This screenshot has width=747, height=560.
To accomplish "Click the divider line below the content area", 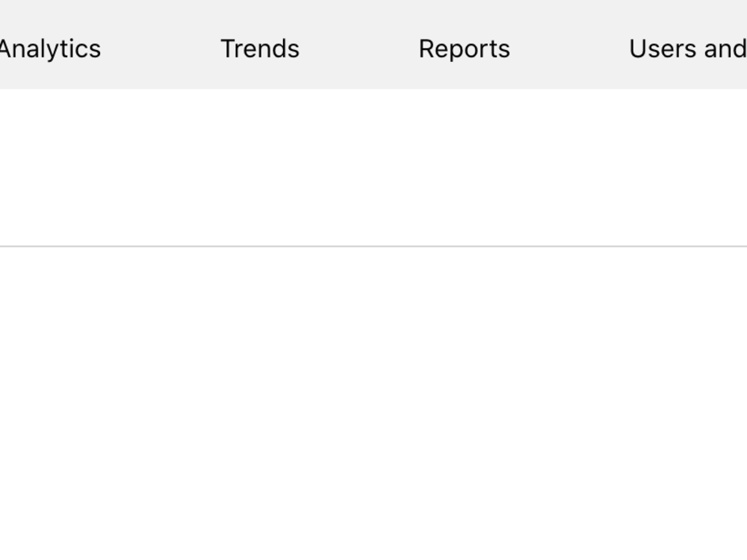I will (373, 246).
